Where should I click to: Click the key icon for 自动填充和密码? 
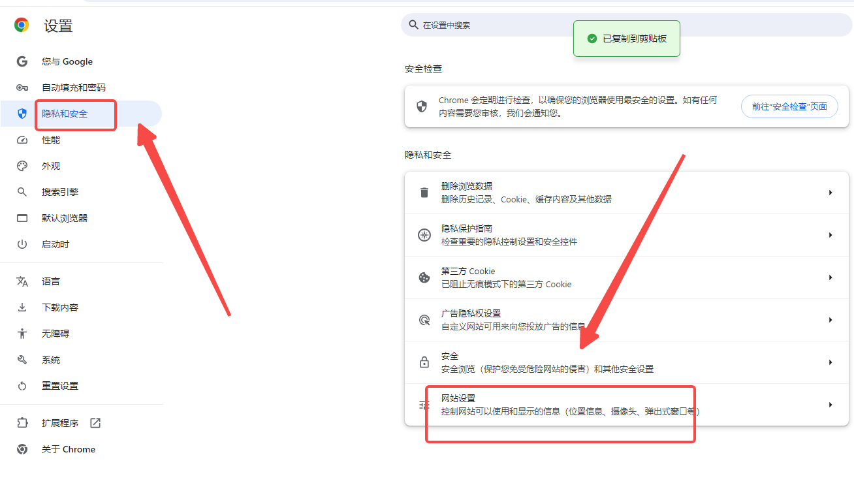(22, 87)
